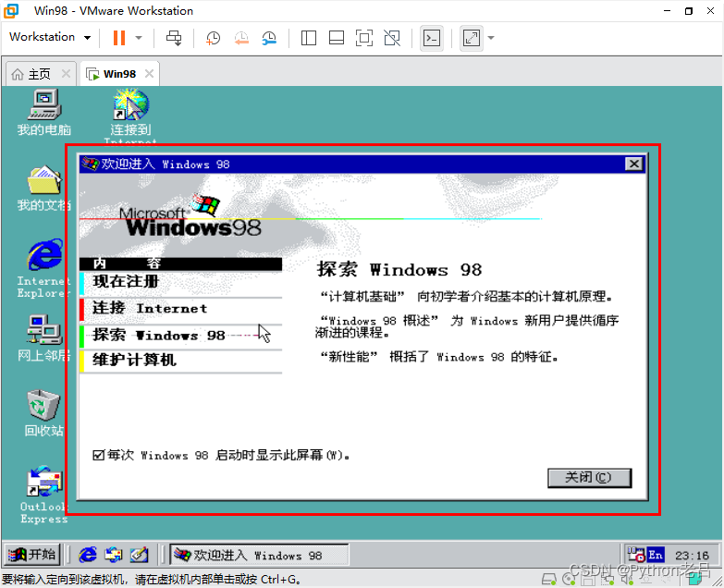Close the 主页 tab
Image resolution: width=724 pixels, height=588 pixels.
point(66,73)
